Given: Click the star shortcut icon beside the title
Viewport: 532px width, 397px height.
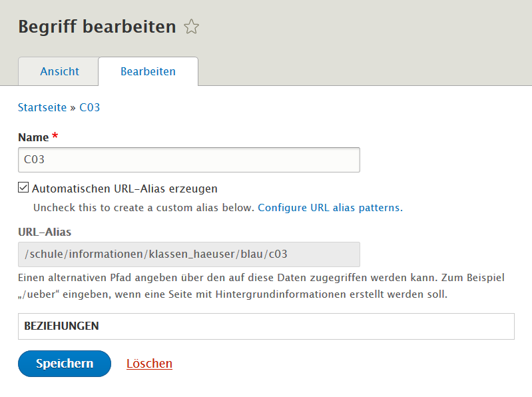Looking at the screenshot, I should point(192,27).
